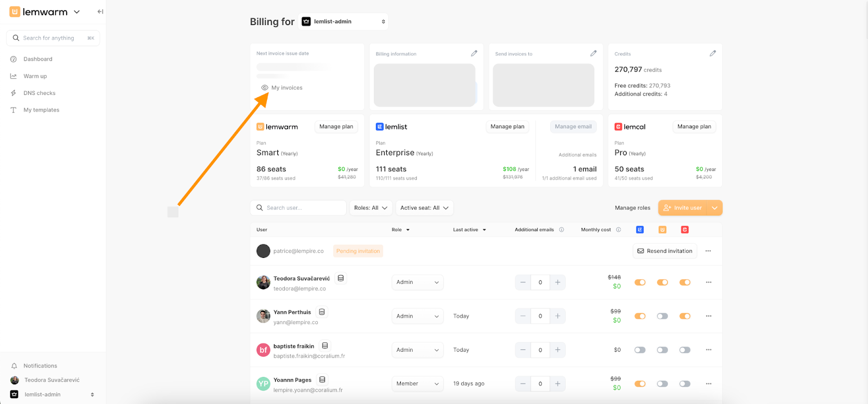This screenshot has width=868, height=404.
Task: Click database icon next to Yann Perthuis
Action: click(x=322, y=312)
